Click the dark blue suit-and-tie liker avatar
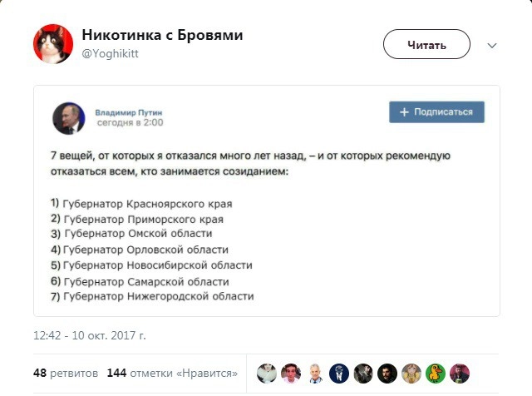The width and height of the screenshot is (532, 396). tap(339, 373)
